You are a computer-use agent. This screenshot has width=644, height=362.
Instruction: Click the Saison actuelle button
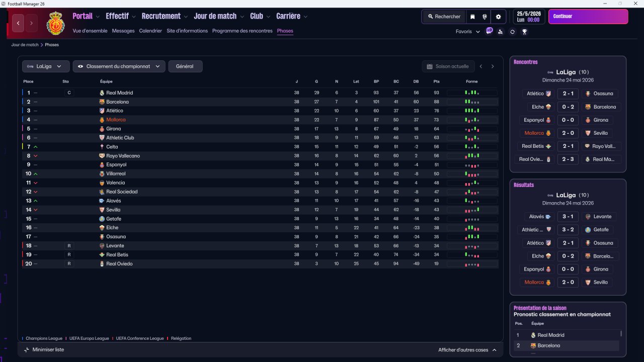pos(448,66)
